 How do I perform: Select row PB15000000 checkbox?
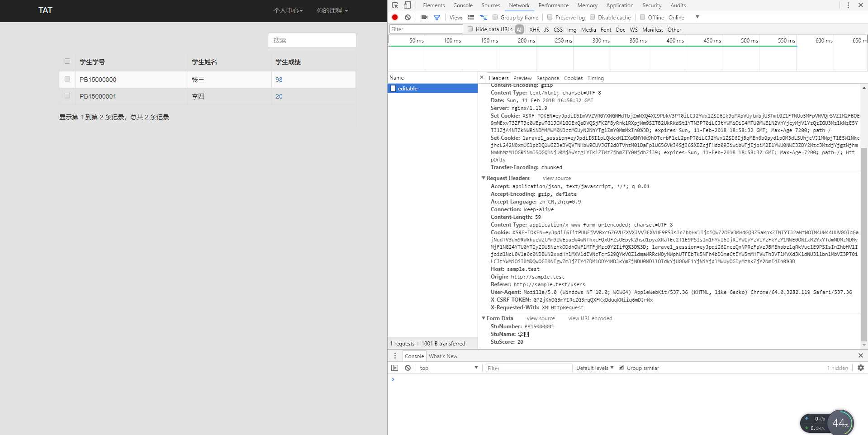(67, 79)
